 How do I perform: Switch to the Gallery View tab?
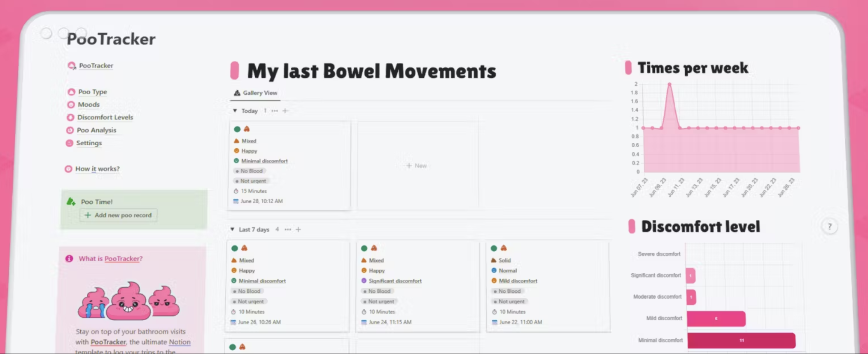tap(255, 93)
